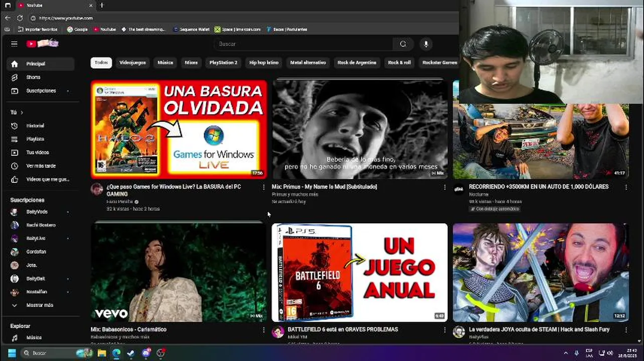Image resolution: width=644 pixels, height=361 pixels.
Task: Open title RECORRIENDO +3500KM EN UN AUTO
Action: [x=539, y=187]
